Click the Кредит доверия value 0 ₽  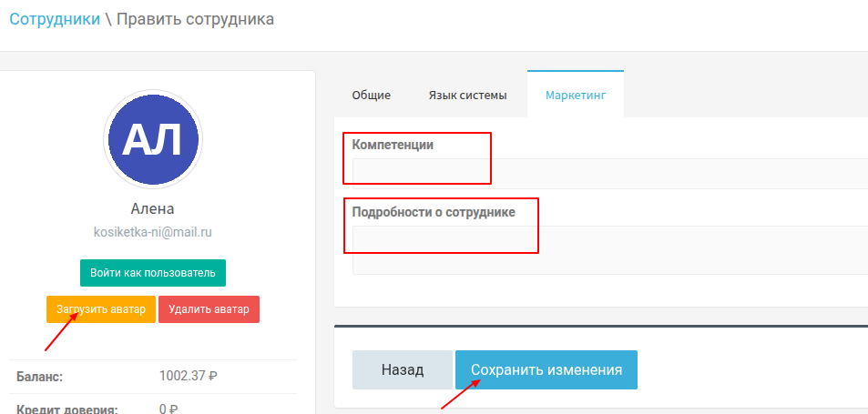168,409
